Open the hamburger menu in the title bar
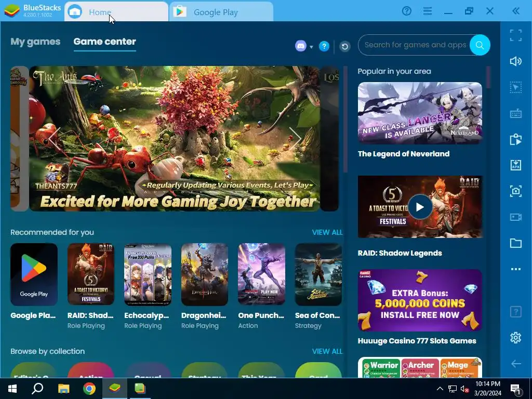This screenshot has height=399, width=532. tap(428, 11)
